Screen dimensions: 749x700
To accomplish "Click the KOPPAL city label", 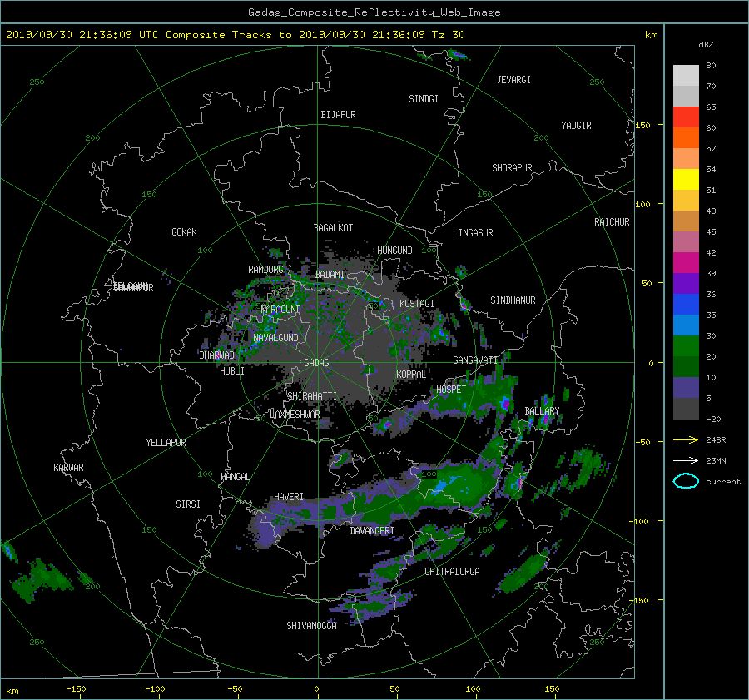I will click(x=411, y=375).
